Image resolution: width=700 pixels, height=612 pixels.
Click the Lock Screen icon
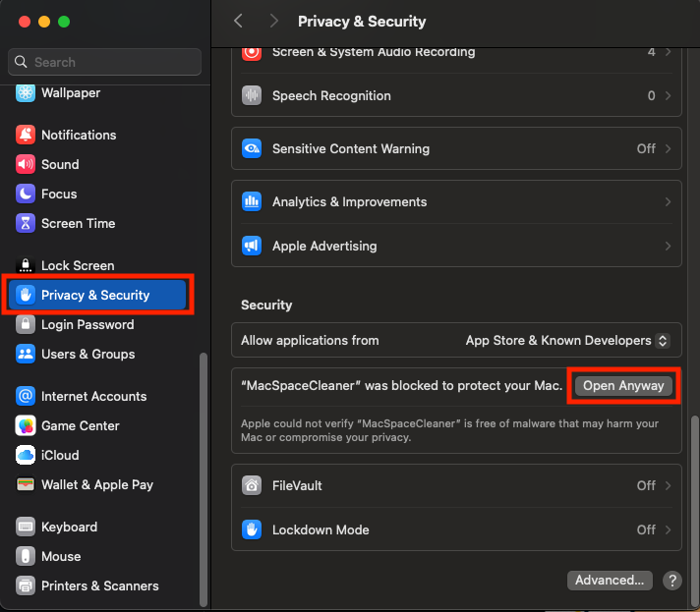26,265
